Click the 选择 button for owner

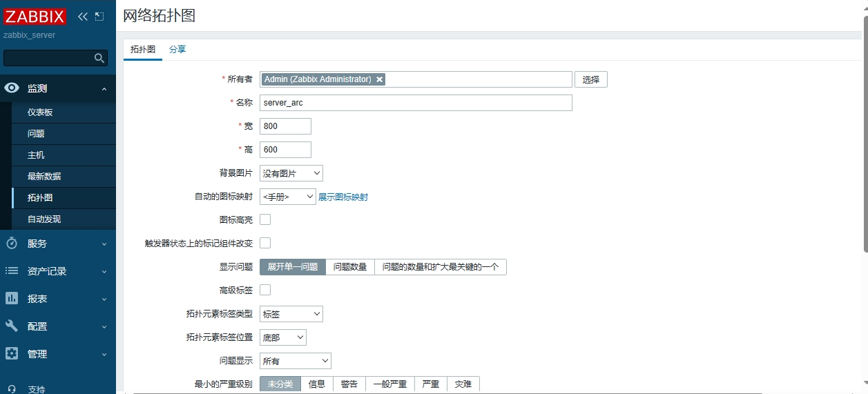590,79
